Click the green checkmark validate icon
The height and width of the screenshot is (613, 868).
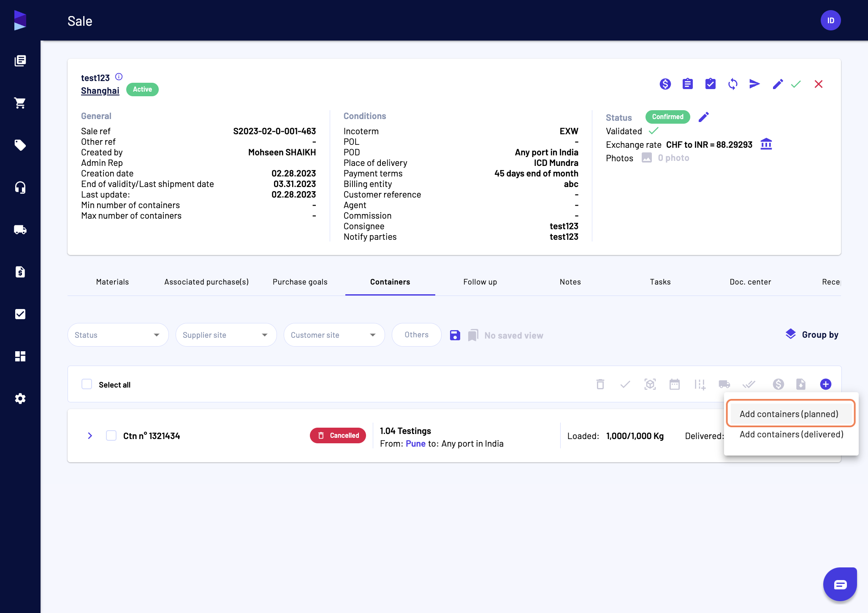(796, 84)
